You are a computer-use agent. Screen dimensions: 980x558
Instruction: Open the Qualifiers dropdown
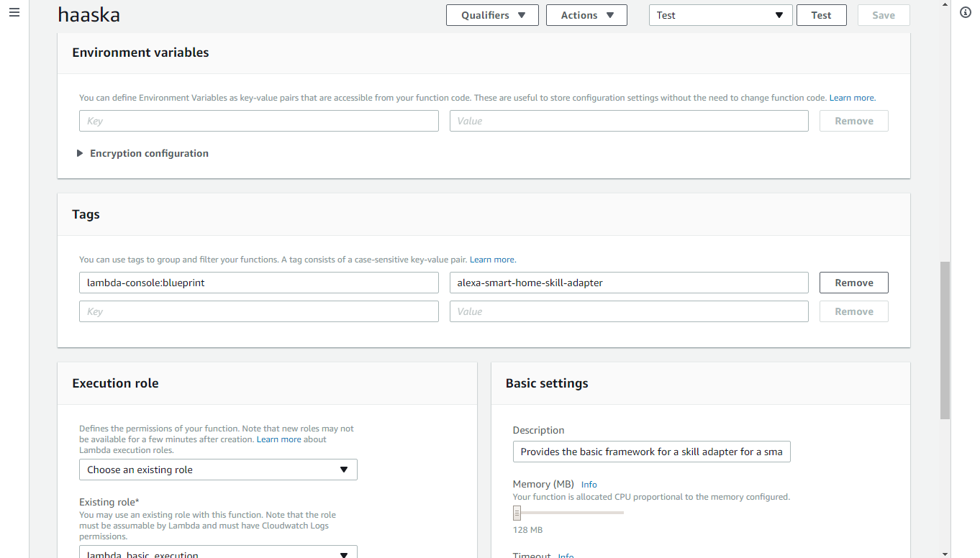tap(492, 15)
